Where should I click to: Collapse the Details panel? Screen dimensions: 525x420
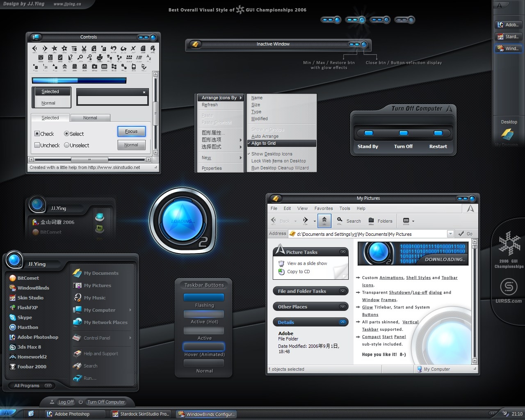tap(342, 322)
